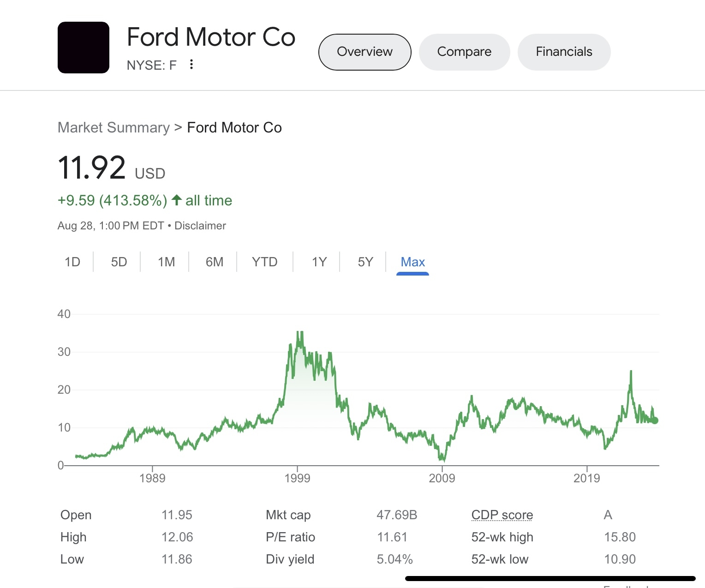
Task: Click the green current-price dot on chart
Action: click(x=654, y=420)
